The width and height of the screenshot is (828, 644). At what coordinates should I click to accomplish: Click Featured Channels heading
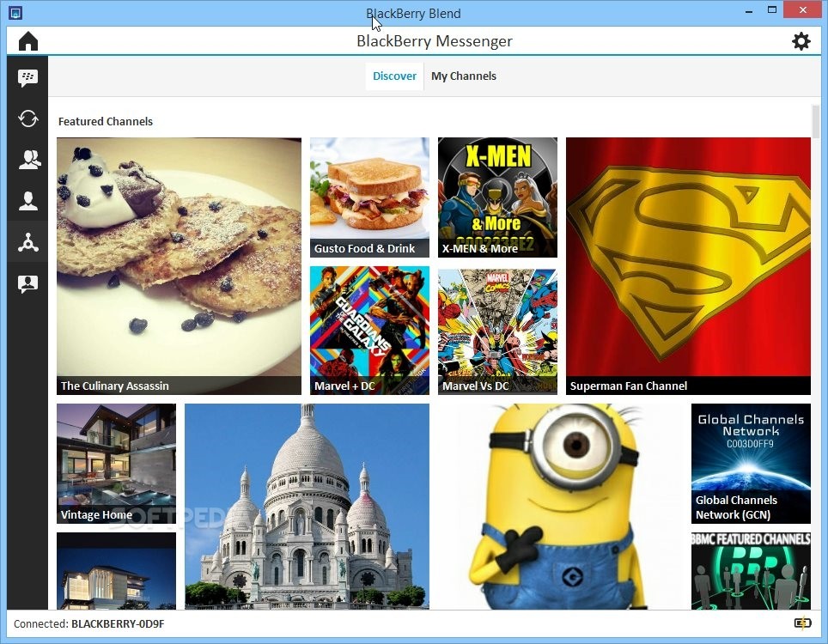click(105, 121)
